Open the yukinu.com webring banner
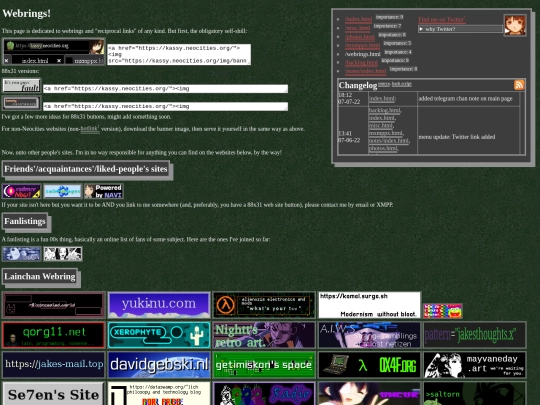Viewport: 540px width, 405px height. [x=159, y=305]
